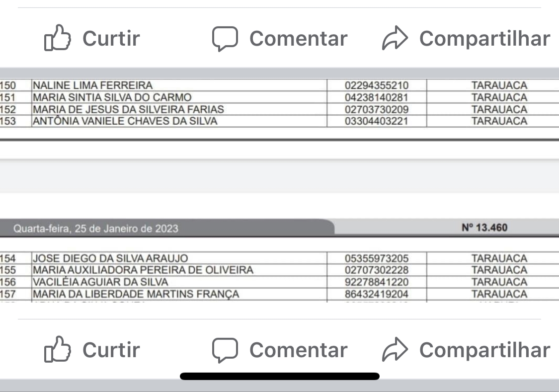Screen dimensions: 559x392
Task: Tap the row ANTÔNIA VANIELE CHAVES DA SILVA
Action: [279, 121]
